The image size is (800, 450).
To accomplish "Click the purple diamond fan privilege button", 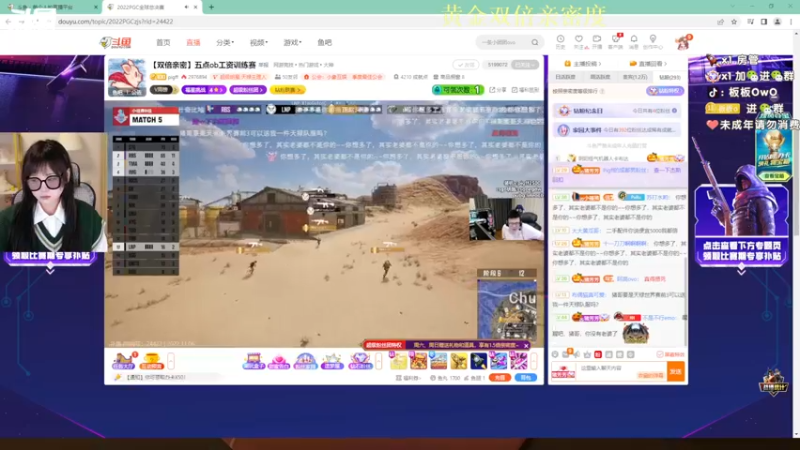I will pos(665,91).
